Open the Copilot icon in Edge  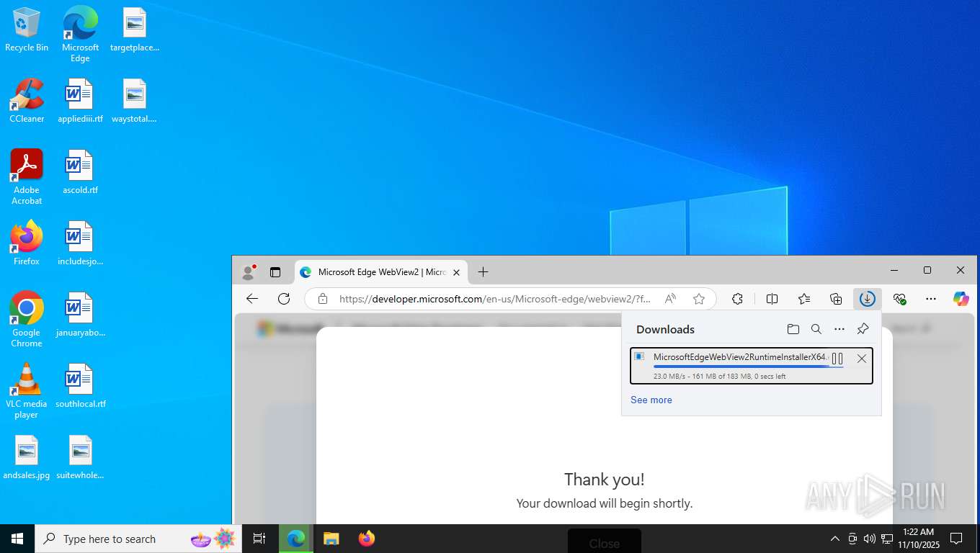961,298
